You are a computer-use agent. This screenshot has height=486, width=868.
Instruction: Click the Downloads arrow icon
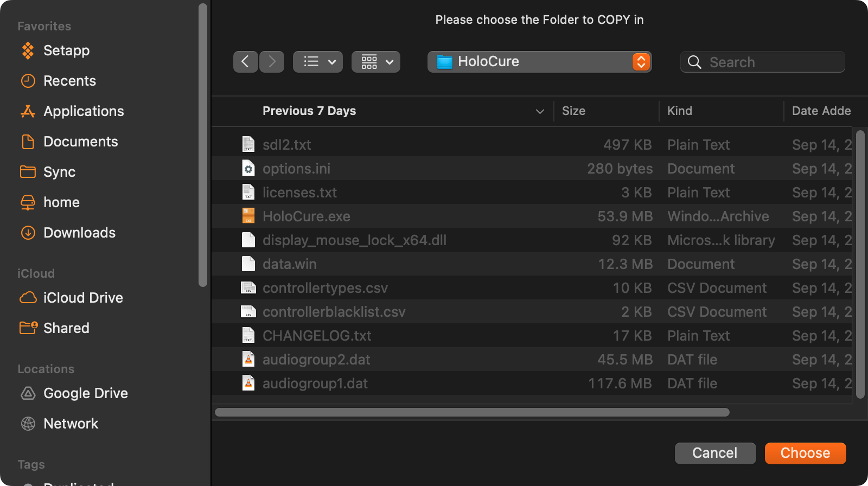[x=28, y=233]
